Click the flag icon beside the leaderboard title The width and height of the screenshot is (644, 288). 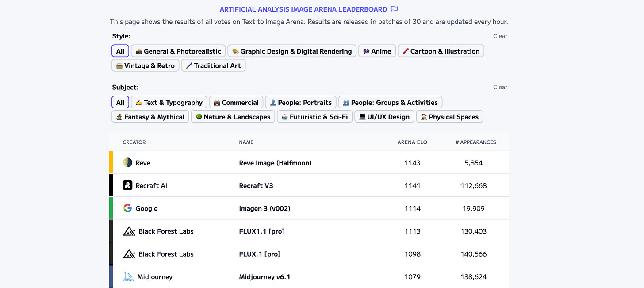tap(395, 9)
